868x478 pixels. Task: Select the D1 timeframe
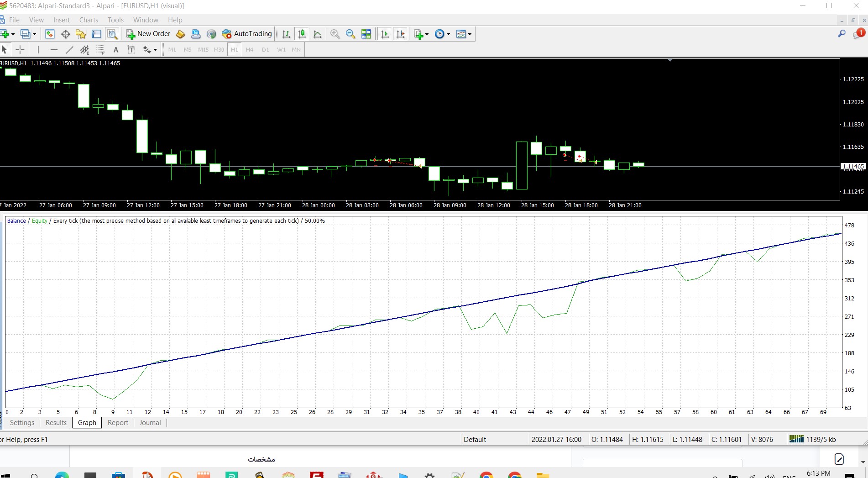point(266,50)
